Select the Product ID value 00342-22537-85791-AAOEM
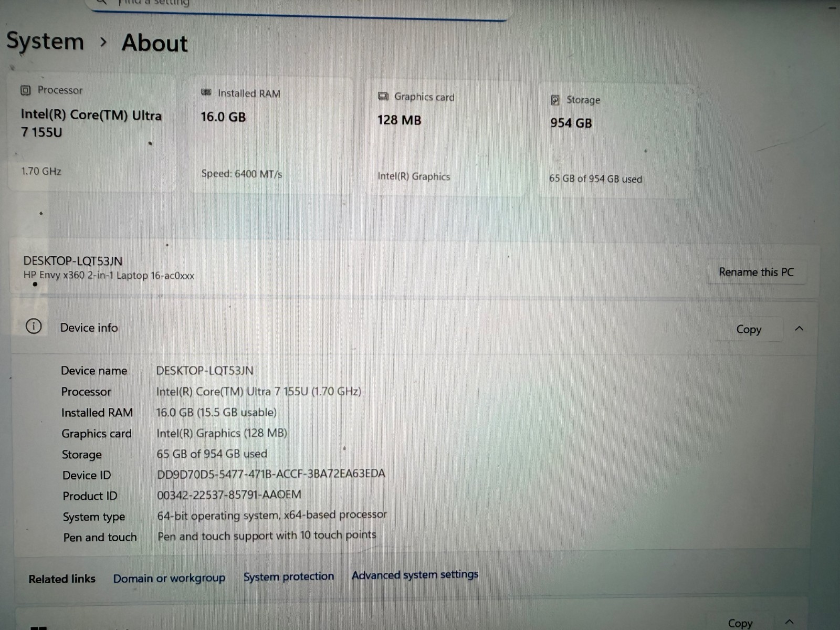Image resolution: width=840 pixels, height=630 pixels. [229, 495]
